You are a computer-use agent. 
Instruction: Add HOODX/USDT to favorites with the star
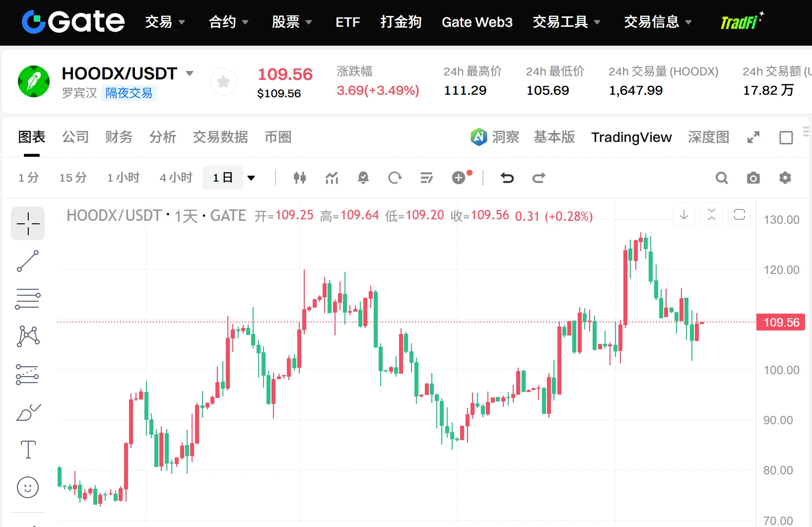pyautogui.click(x=223, y=81)
